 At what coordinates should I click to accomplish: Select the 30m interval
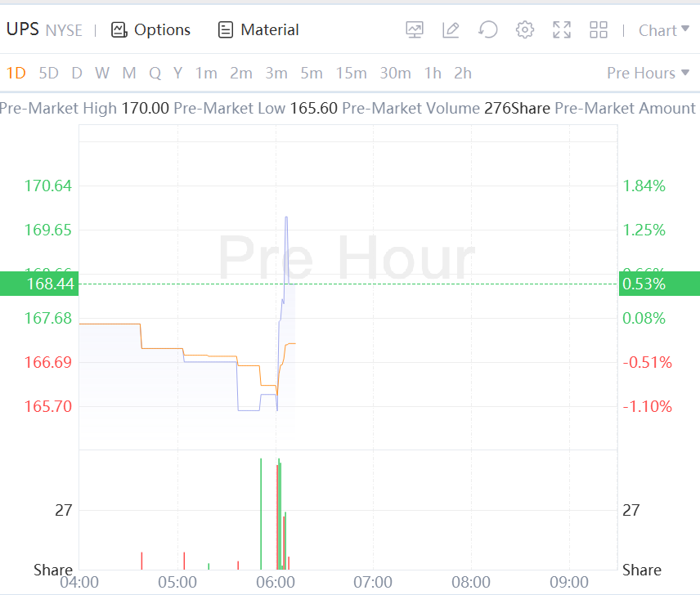pyautogui.click(x=395, y=73)
